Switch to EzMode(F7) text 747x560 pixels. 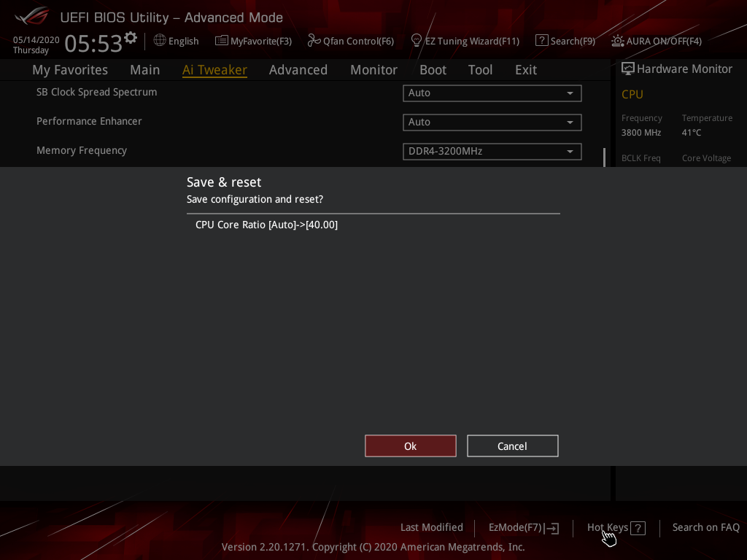coord(515,528)
